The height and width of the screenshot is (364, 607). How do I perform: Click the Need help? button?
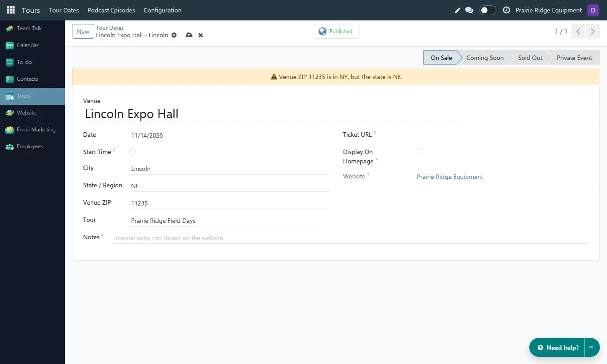pyautogui.click(x=557, y=348)
